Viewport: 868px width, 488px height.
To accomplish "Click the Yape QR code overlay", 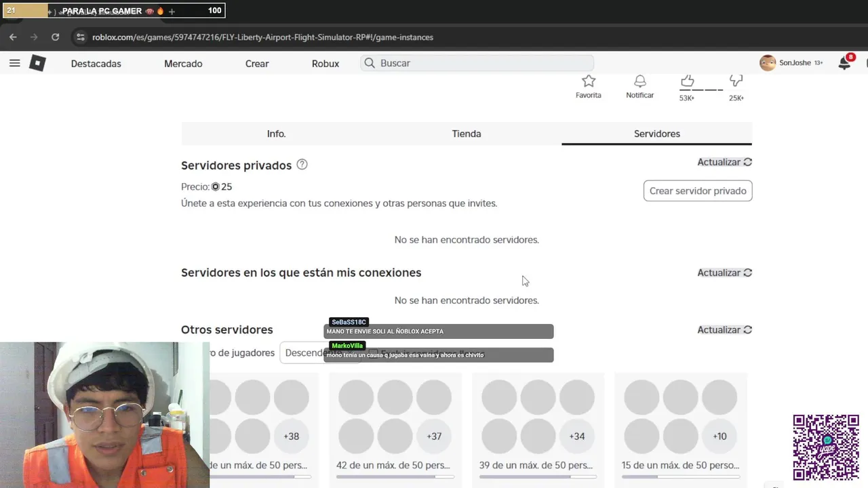I will point(826,447).
